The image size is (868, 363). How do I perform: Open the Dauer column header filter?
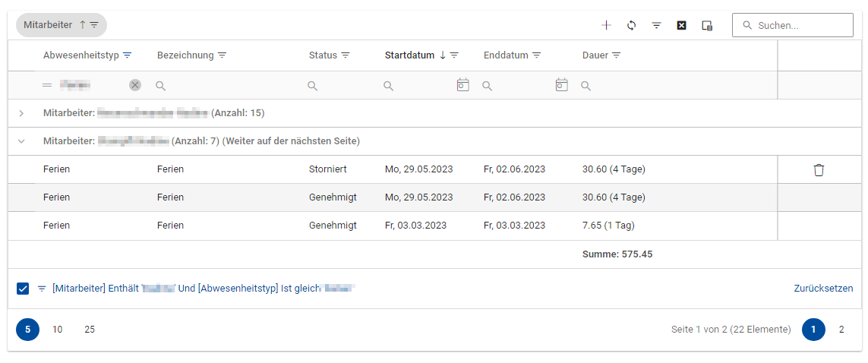[617, 55]
